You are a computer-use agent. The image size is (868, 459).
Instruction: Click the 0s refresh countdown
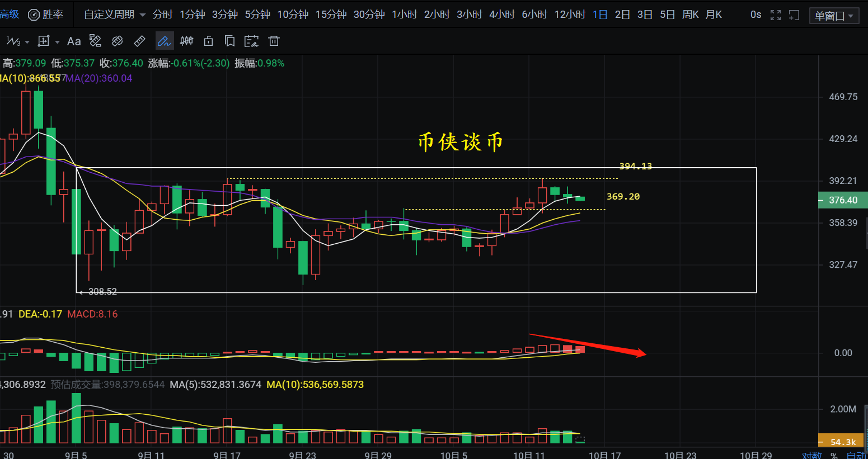pyautogui.click(x=756, y=15)
